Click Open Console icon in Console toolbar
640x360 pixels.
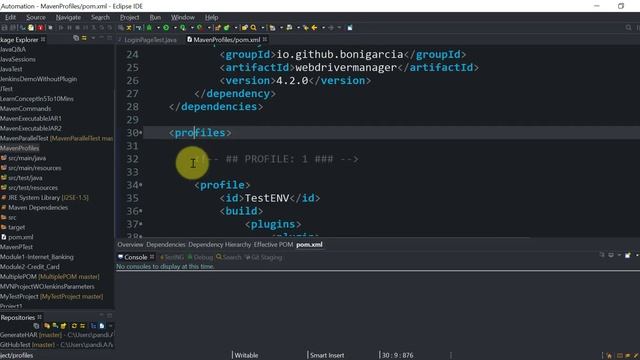(628, 255)
